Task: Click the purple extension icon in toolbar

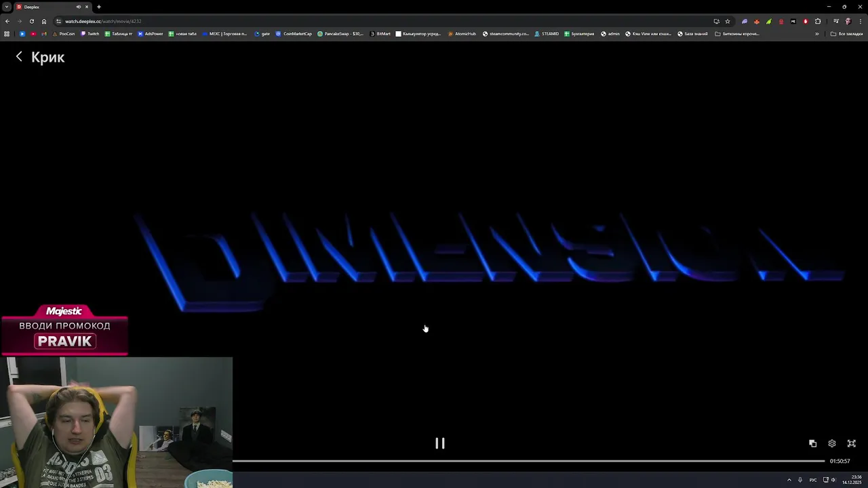Action: [x=745, y=21]
